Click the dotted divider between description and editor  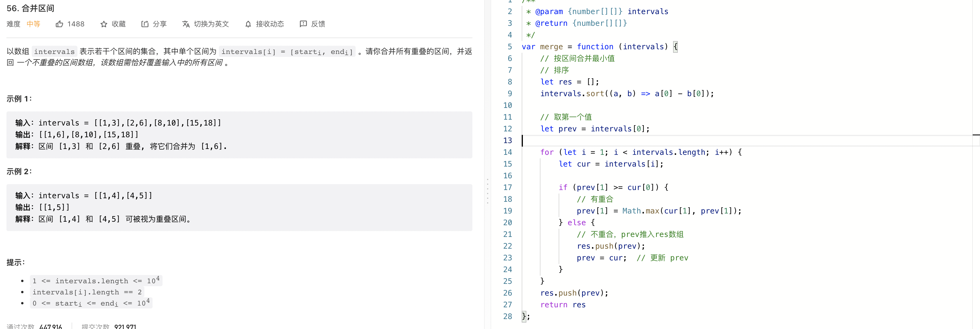click(487, 191)
